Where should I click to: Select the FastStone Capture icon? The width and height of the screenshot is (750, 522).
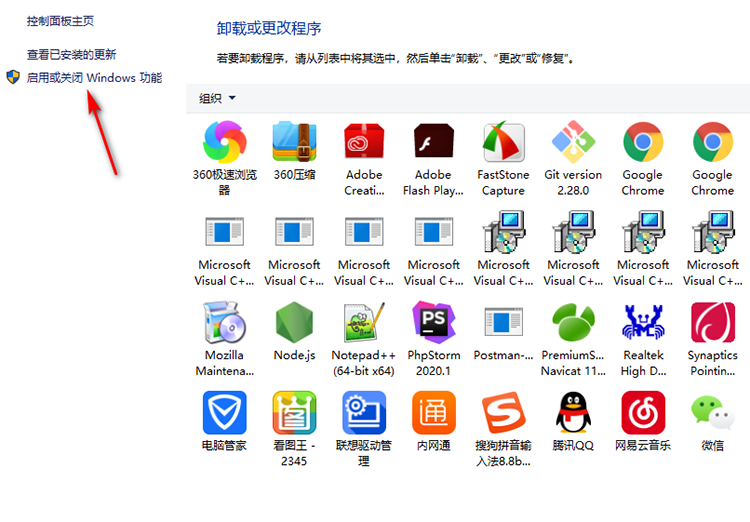[x=503, y=142]
